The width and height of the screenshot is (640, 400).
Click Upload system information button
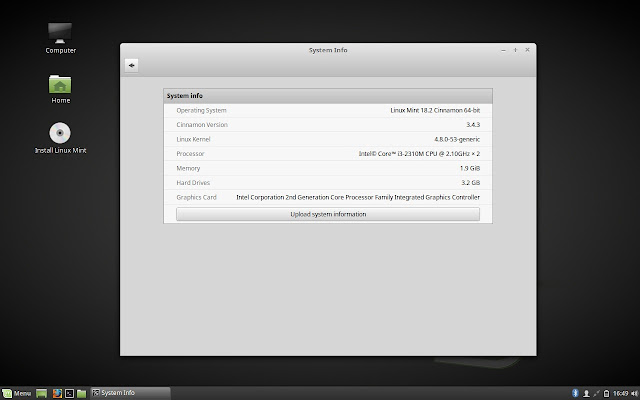[328, 214]
